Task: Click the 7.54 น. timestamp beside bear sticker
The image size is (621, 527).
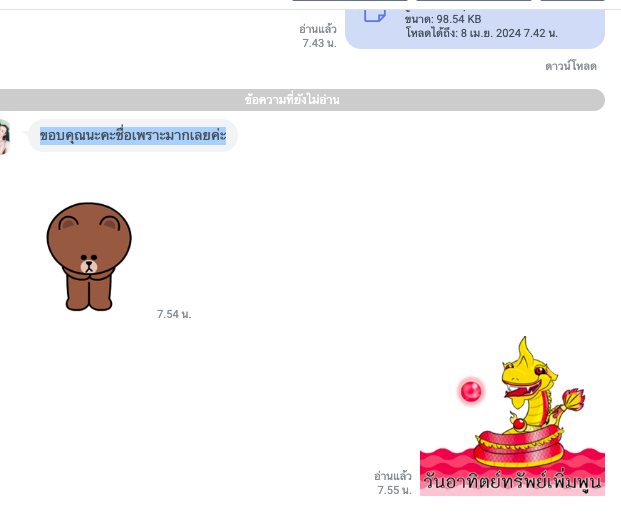Action: point(174,314)
